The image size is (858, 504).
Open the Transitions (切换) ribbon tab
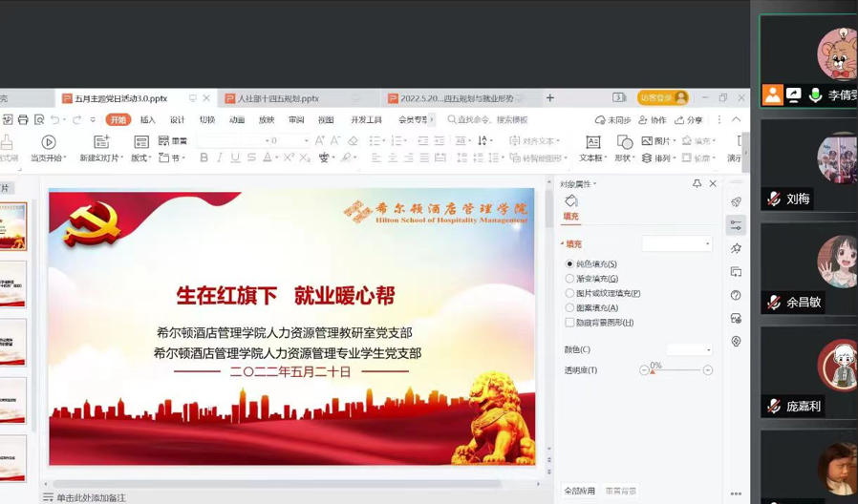click(x=206, y=119)
